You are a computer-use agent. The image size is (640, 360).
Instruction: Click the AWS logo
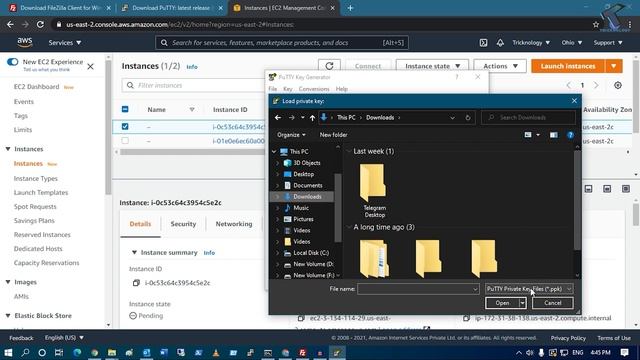coord(24,42)
